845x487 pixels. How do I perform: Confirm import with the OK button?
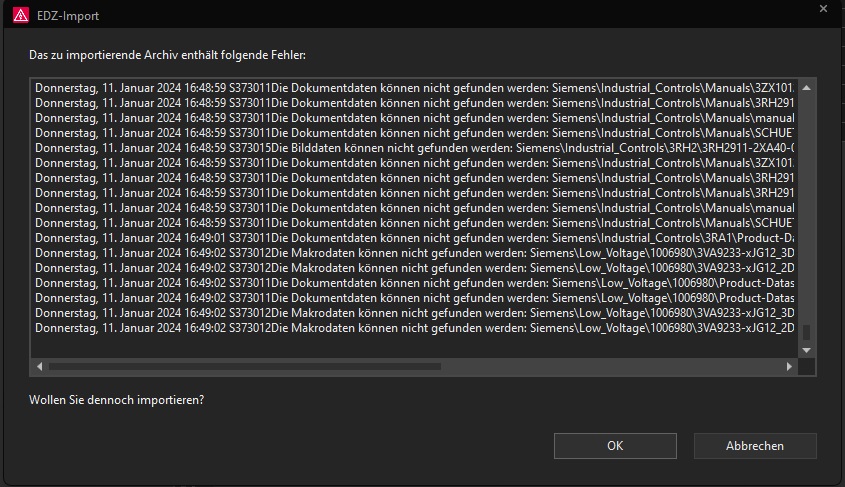[615, 446]
